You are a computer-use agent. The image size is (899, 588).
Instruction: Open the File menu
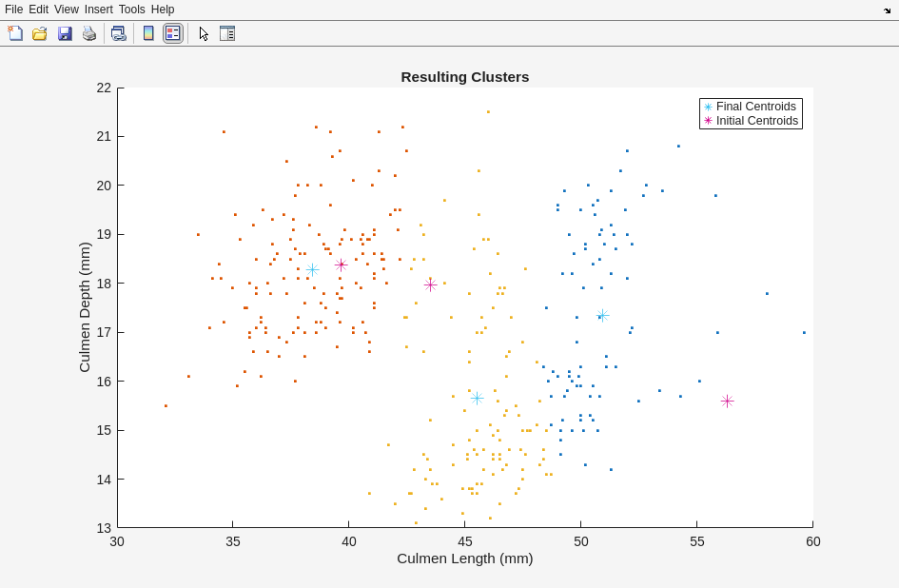(x=13, y=10)
